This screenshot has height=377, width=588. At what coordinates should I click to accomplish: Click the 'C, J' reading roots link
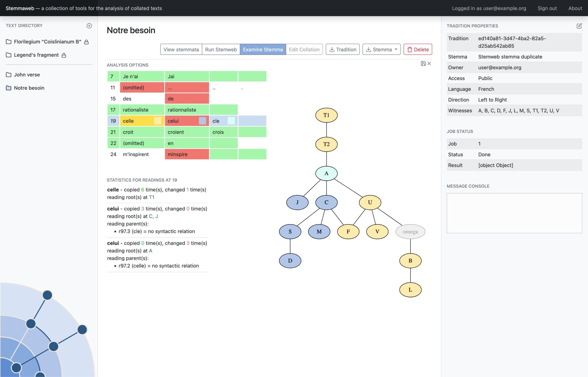pyautogui.click(x=153, y=216)
